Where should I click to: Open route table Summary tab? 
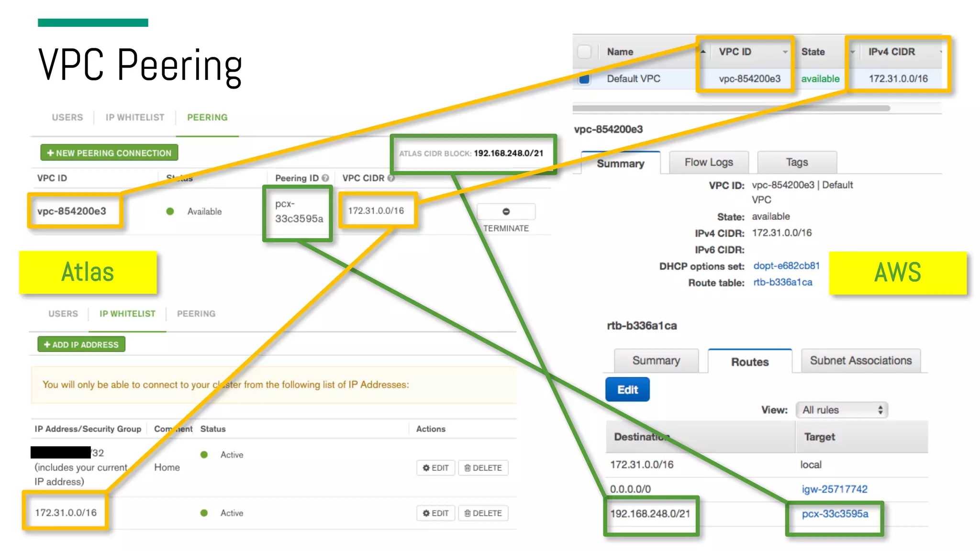point(656,360)
